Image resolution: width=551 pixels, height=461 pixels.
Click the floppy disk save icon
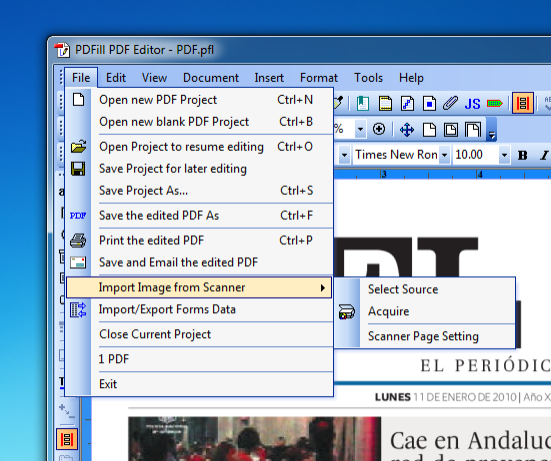point(78,169)
